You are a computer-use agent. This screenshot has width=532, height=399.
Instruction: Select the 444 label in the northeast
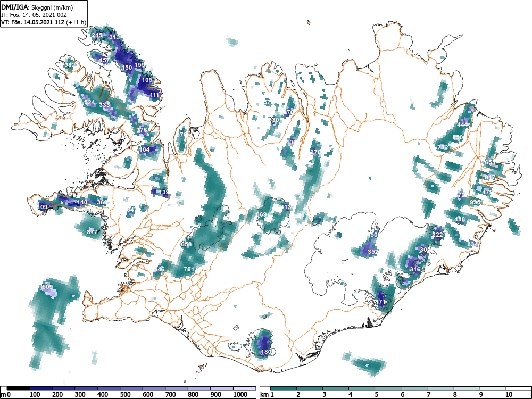pos(462,124)
